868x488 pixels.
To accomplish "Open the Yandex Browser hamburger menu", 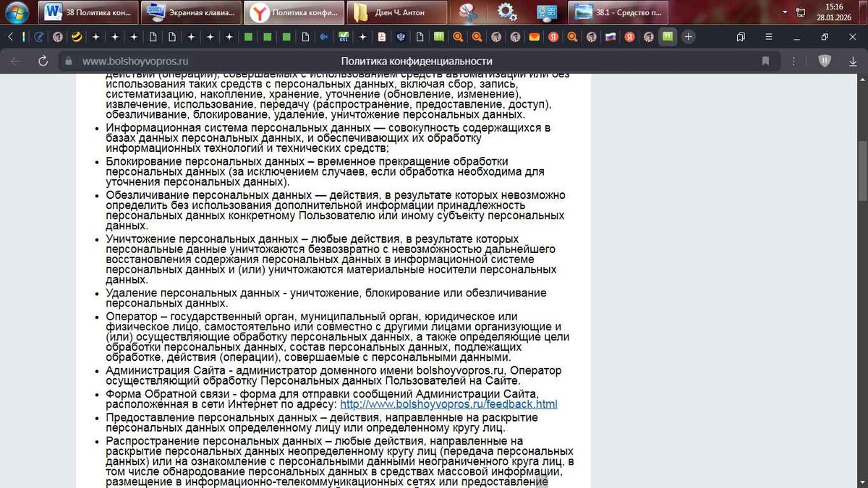I will coord(769,37).
